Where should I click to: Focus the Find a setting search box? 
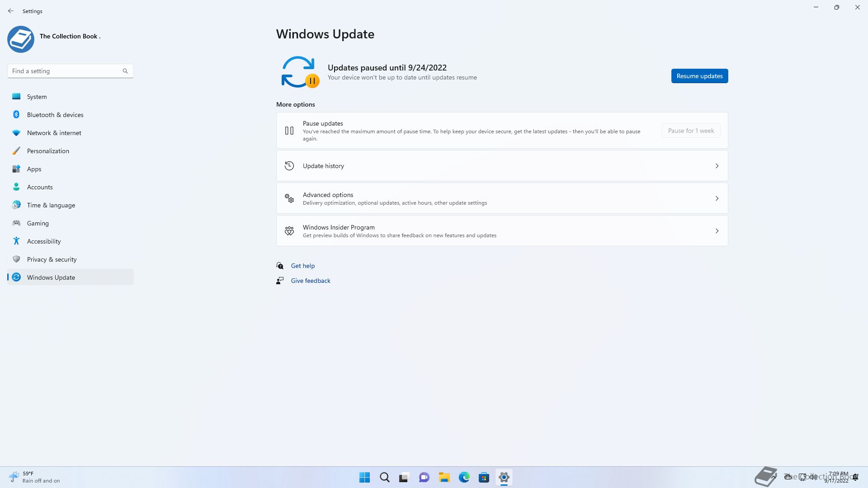click(70, 71)
